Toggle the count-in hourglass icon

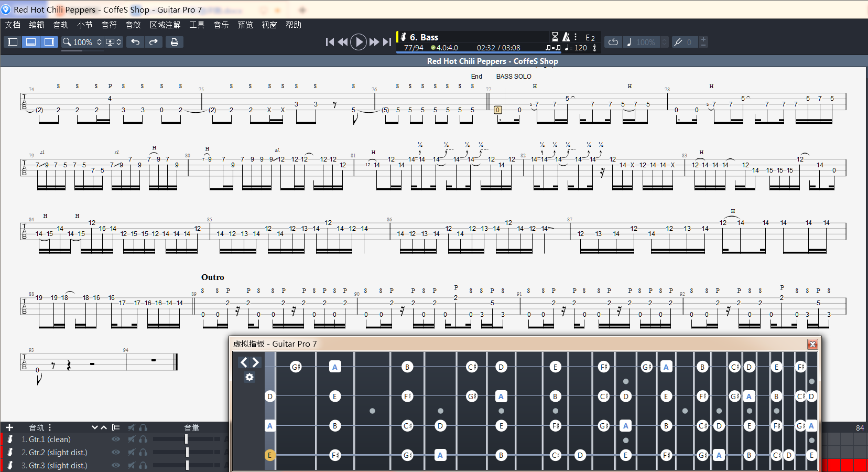(555, 37)
